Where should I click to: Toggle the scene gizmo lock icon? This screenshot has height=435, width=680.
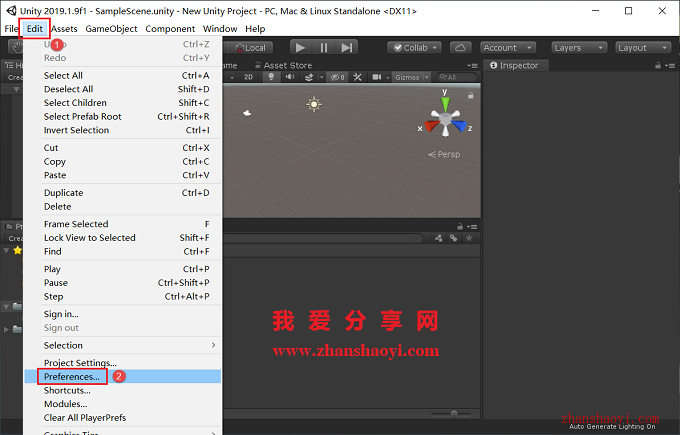471,95
